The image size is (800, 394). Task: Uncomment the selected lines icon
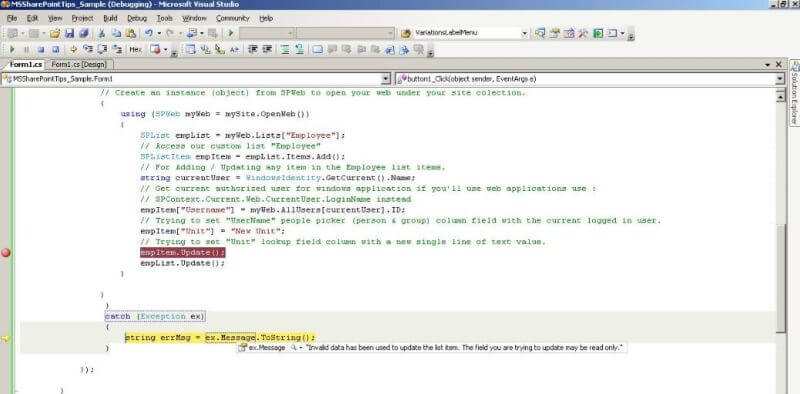(299, 50)
